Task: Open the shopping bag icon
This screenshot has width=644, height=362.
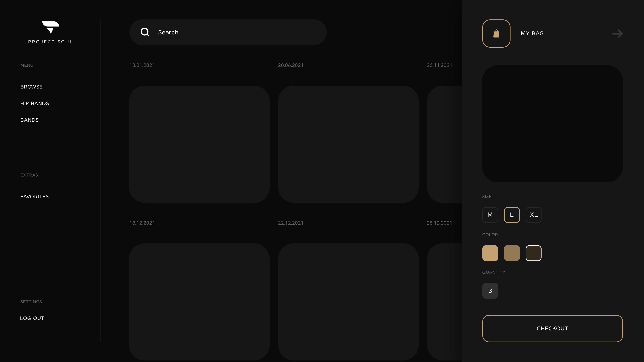Action: (496, 34)
